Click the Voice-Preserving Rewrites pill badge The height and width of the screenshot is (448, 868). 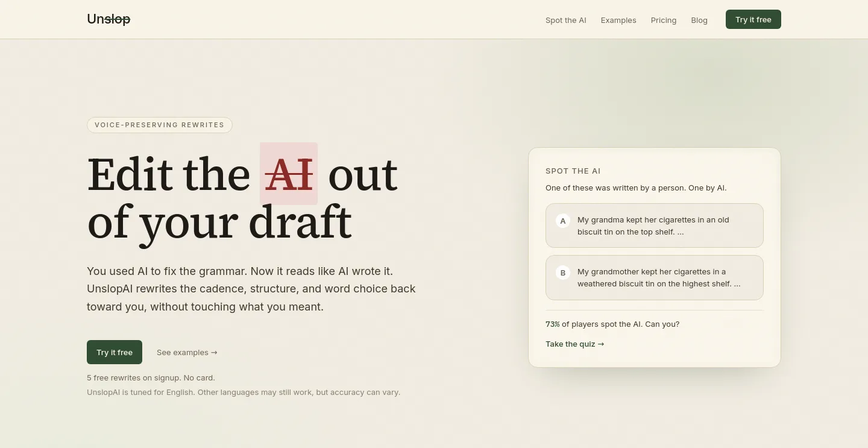(160, 125)
